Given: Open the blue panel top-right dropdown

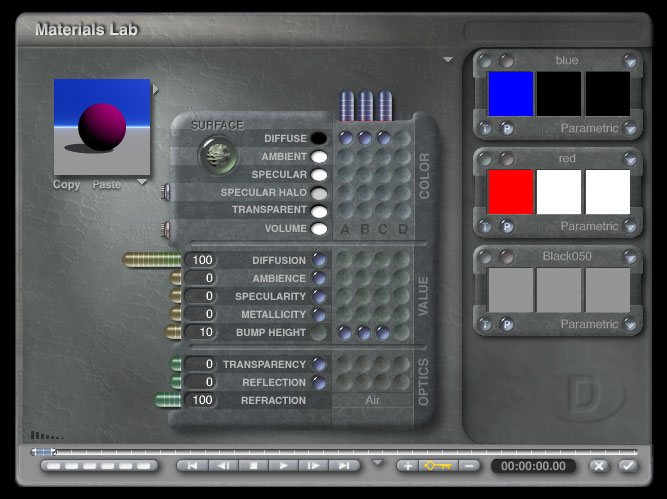Looking at the screenshot, I should pos(630,61).
